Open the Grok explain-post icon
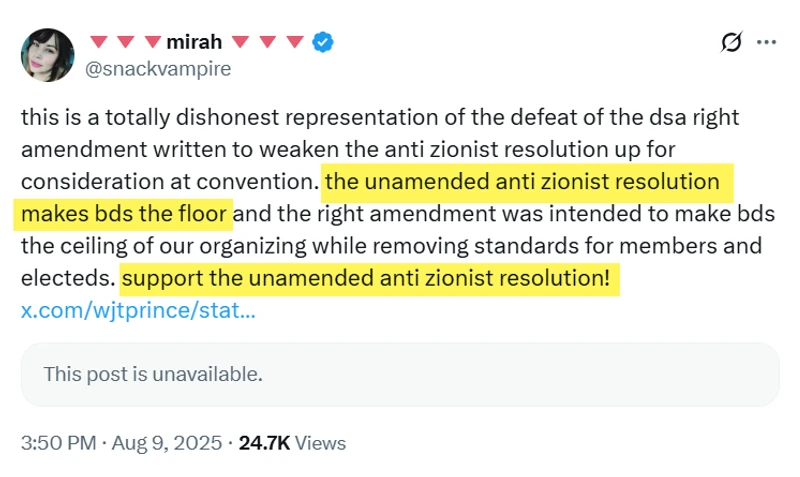The height and width of the screenshot is (477, 800). tap(731, 43)
